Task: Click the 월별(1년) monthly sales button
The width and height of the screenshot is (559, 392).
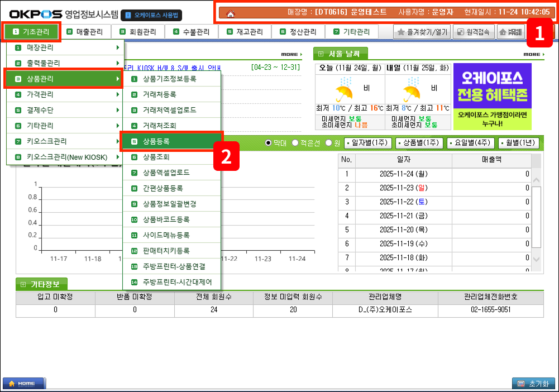Action: point(518,143)
